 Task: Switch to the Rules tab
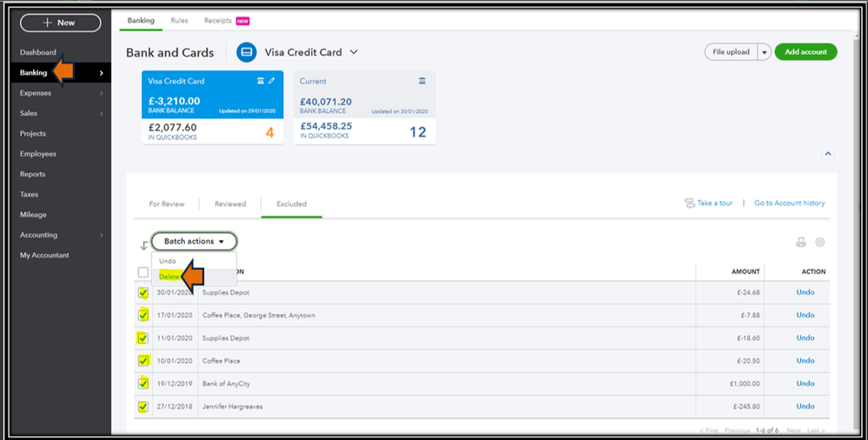coord(179,21)
